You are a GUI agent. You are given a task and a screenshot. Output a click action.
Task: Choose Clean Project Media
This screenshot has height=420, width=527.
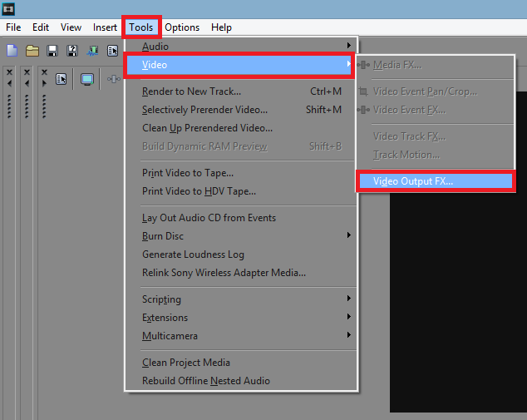(186, 363)
